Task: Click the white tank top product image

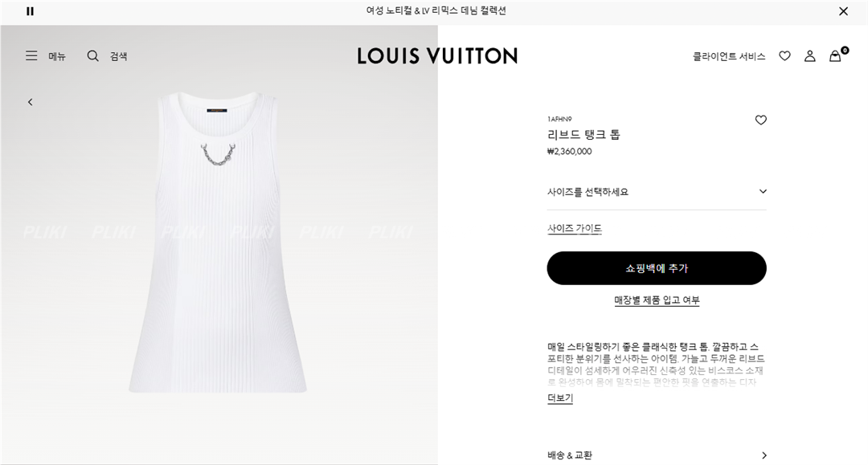Action: 218,243
